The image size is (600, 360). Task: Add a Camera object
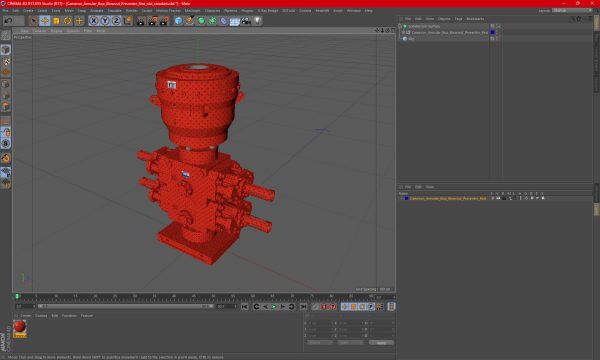tap(246, 21)
